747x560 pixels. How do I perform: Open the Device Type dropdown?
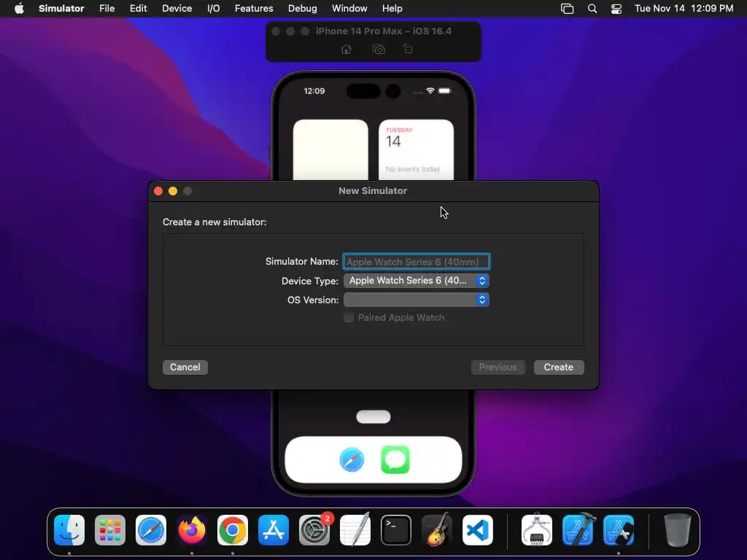[x=417, y=281]
